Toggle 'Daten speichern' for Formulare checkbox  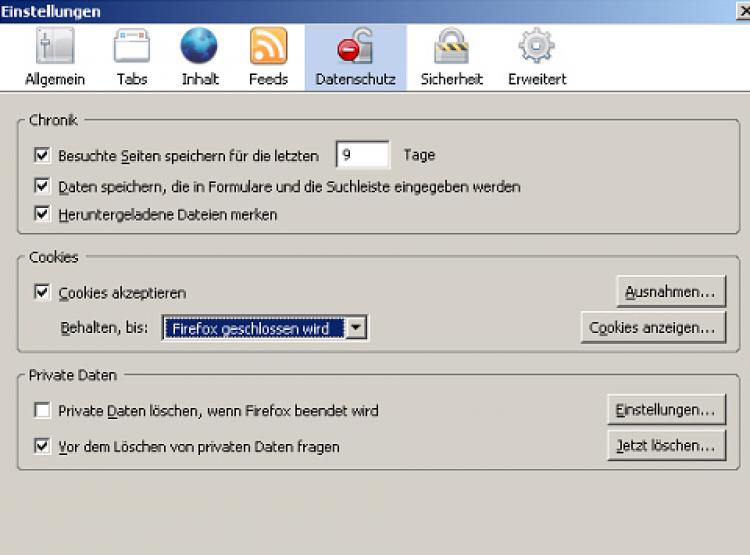42,186
